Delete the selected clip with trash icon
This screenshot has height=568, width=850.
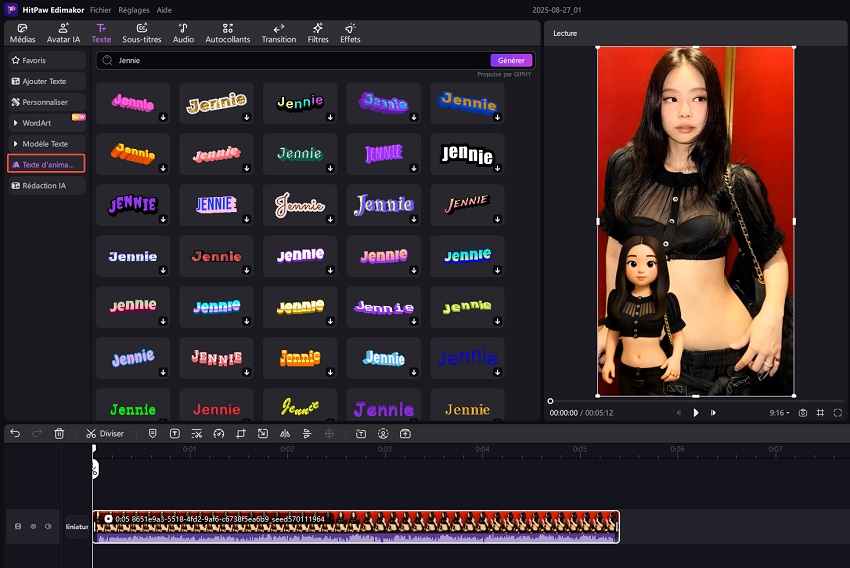click(x=59, y=434)
